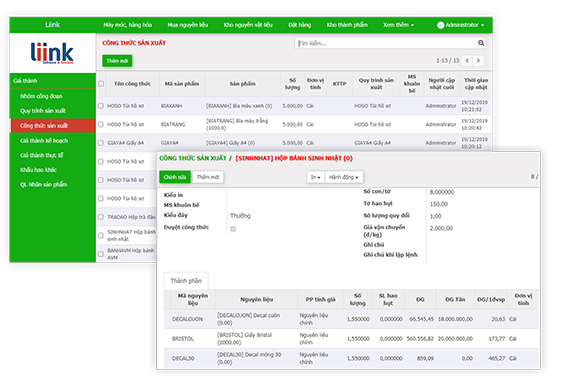Open Giá thành kế hoạch in sidebar
The width and height of the screenshot is (570, 382).
click(44, 140)
